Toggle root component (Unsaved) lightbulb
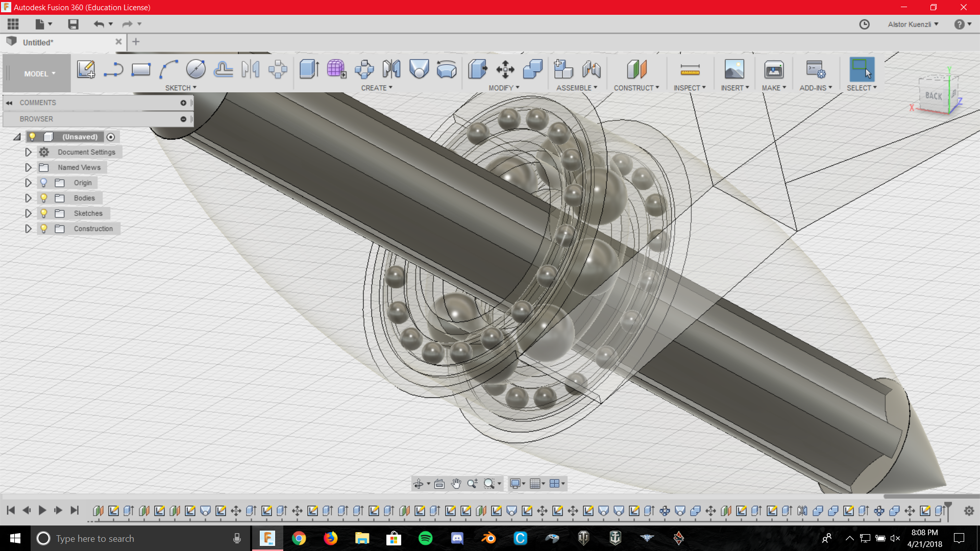The image size is (980, 551). (32, 137)
